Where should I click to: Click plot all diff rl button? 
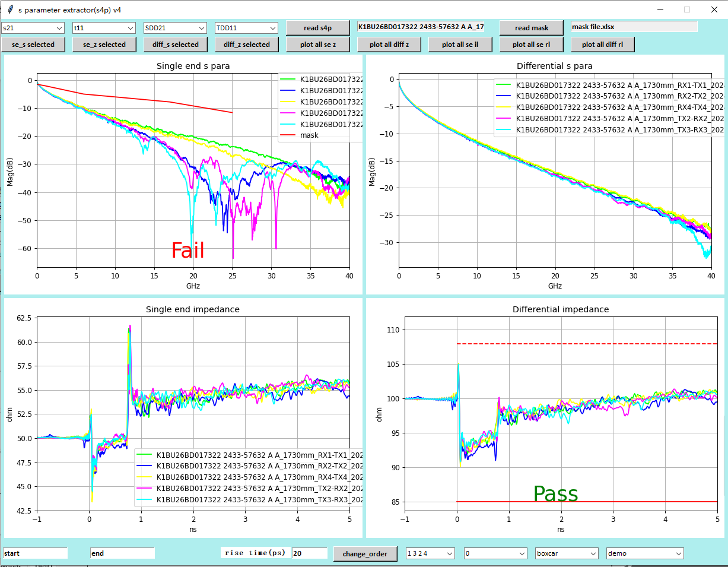tap(603, 45)
